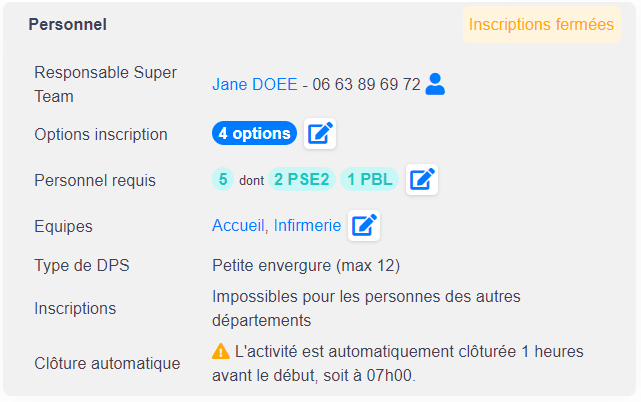Click the 4 options badge
641x402 pixels.
click(254, 133)
